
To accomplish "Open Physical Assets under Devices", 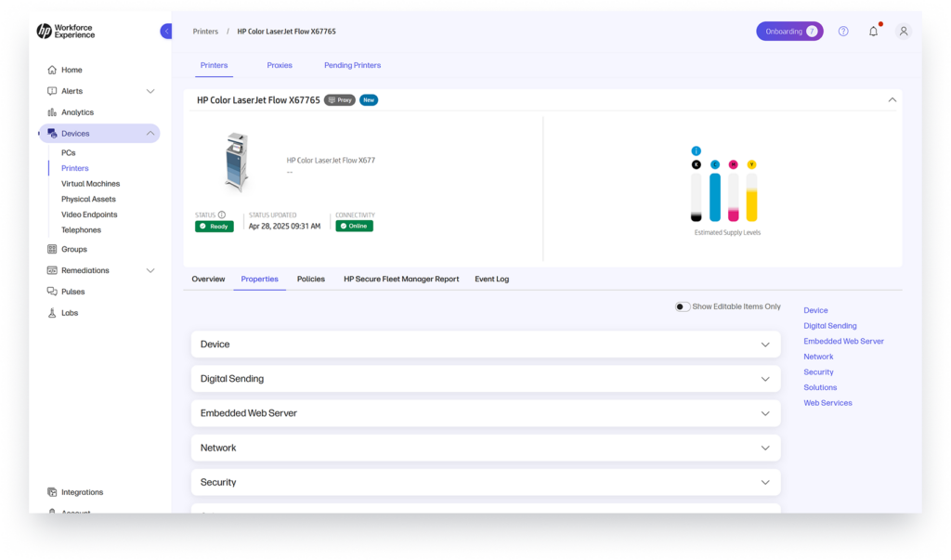I will coord(88,199).
